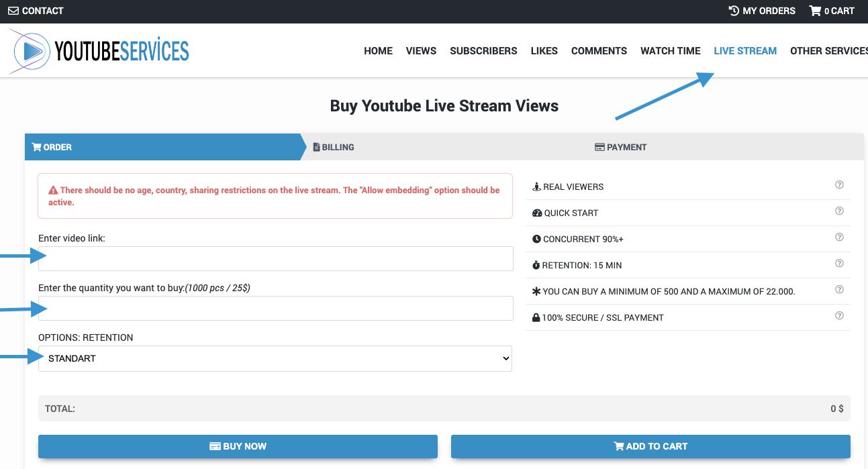Image resolution: width=868 pixels, height=469 pixels.
Task: Click help icon for minimum and maximum row
Action: pyautogui.click(x=839, y=290)
